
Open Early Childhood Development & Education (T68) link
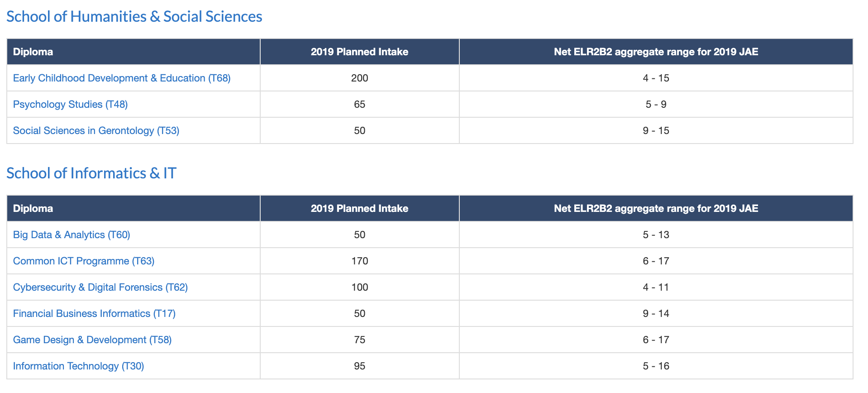coord(122,78)
